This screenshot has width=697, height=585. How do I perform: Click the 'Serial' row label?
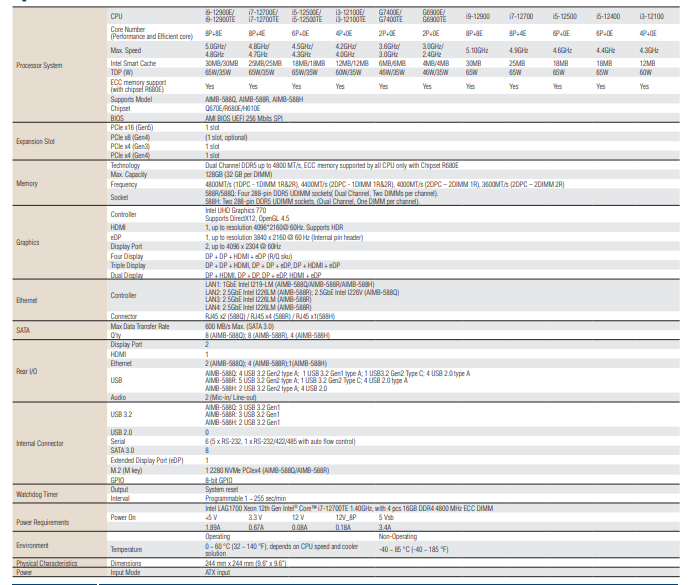[x=117, y=441]
